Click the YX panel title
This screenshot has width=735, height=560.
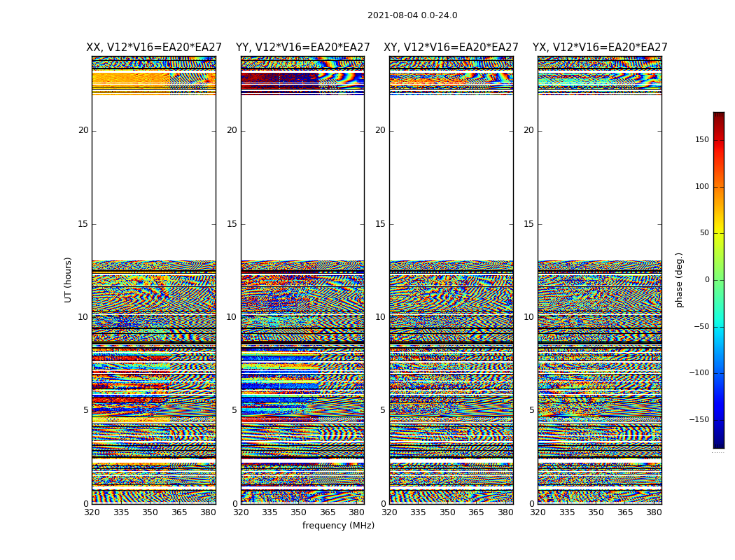600,48
